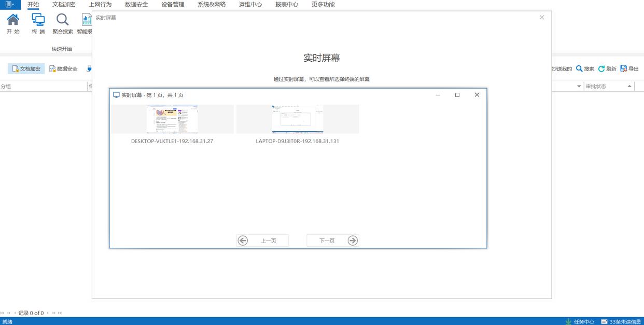644x325 pixels.
Task: Click the 上一页 previous page button
Action: (x=262, y=241)
